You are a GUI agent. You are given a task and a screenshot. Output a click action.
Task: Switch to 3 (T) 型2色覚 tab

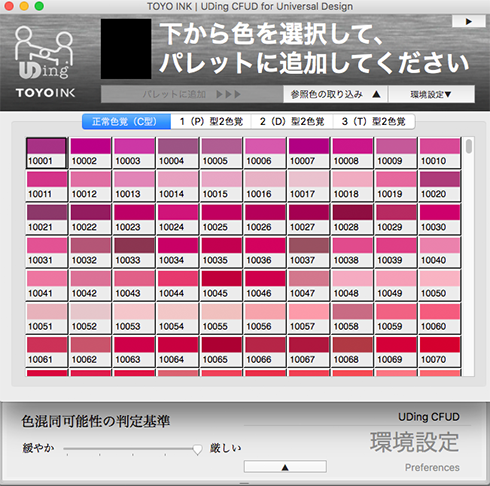374,122
